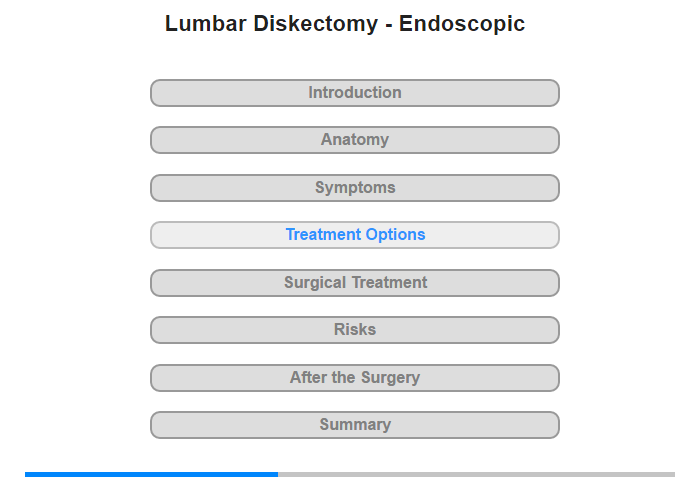Open the Introduction section
Viewport: 700px width, 480px height.
(354, 93)
